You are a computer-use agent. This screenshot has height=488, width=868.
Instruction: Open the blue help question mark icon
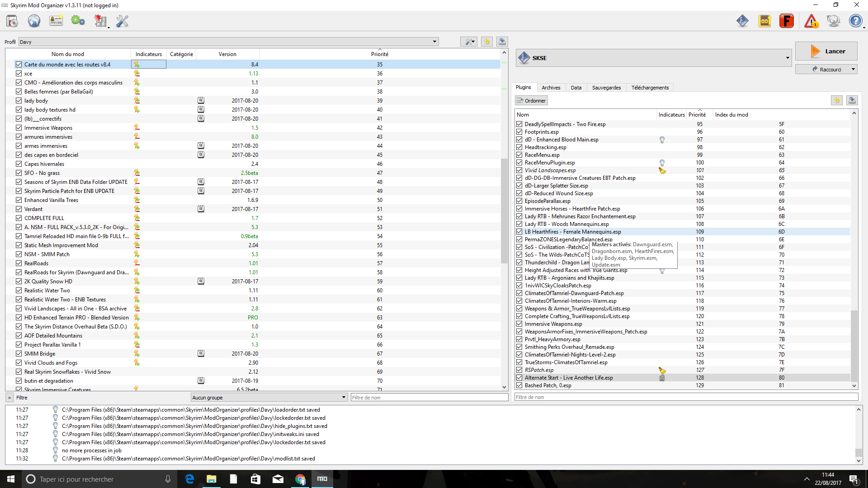[x=855, y=21]
